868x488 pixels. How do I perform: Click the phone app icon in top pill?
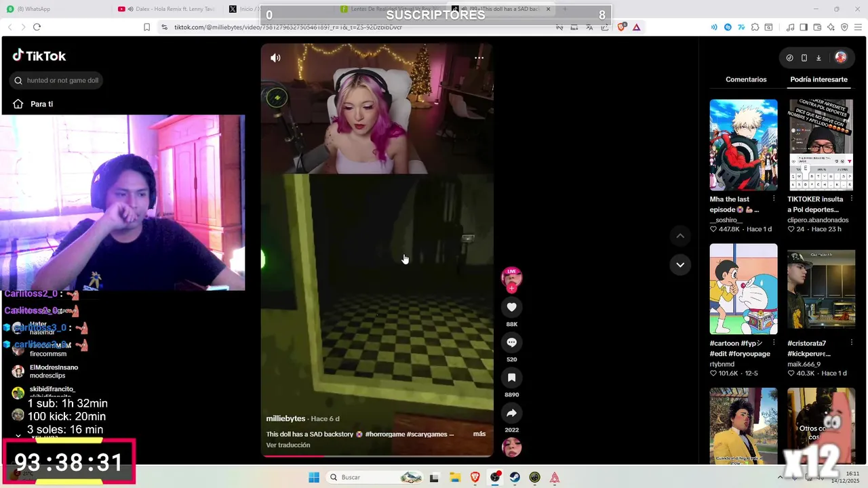pos(804,58)
